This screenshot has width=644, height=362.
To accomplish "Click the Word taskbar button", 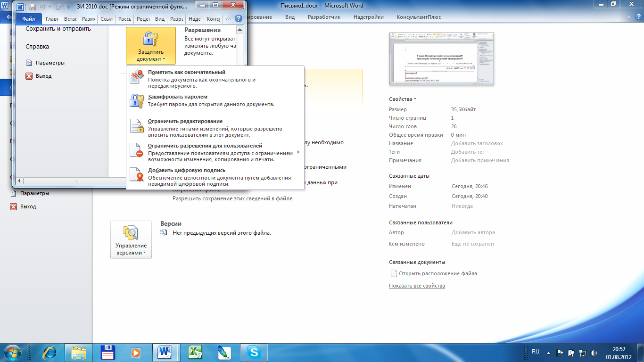I will pyautogui.click(x=165, y=352).
